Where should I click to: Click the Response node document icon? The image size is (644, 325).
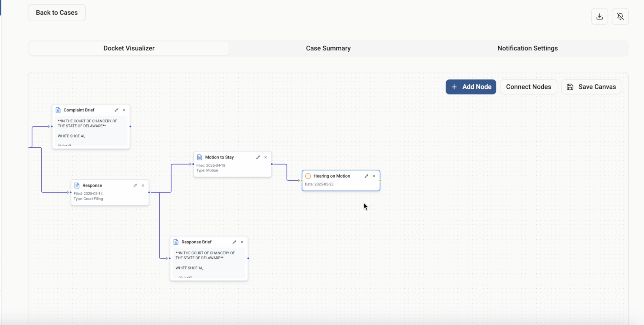[77, 186]
